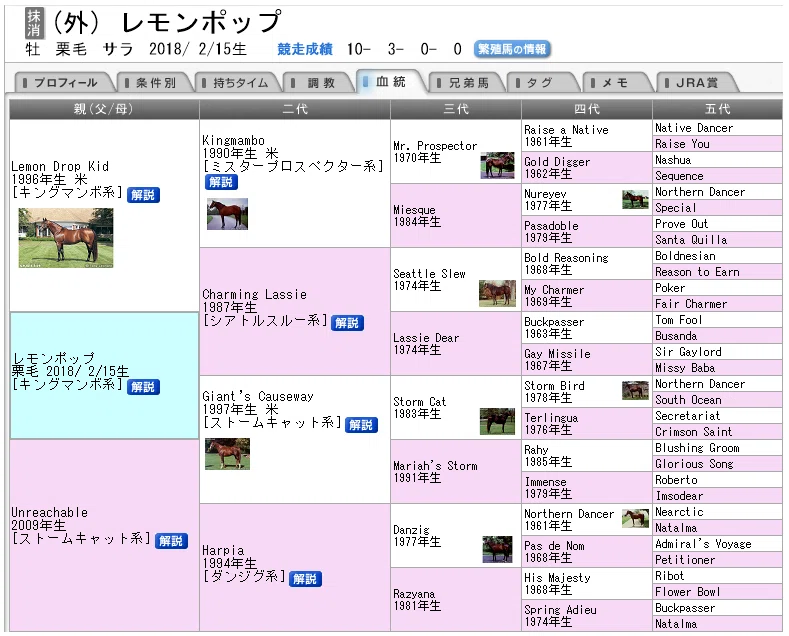The height and width of the screenshot is (636, 789).
Task: Select Blushing Groom cell
Action: tap(718, 447)
